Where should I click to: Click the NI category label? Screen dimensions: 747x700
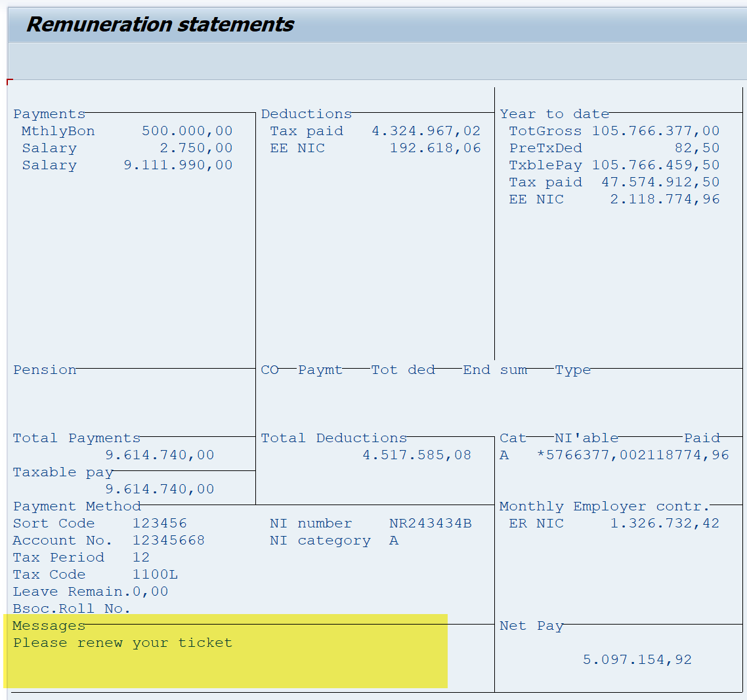click(320, 541)
